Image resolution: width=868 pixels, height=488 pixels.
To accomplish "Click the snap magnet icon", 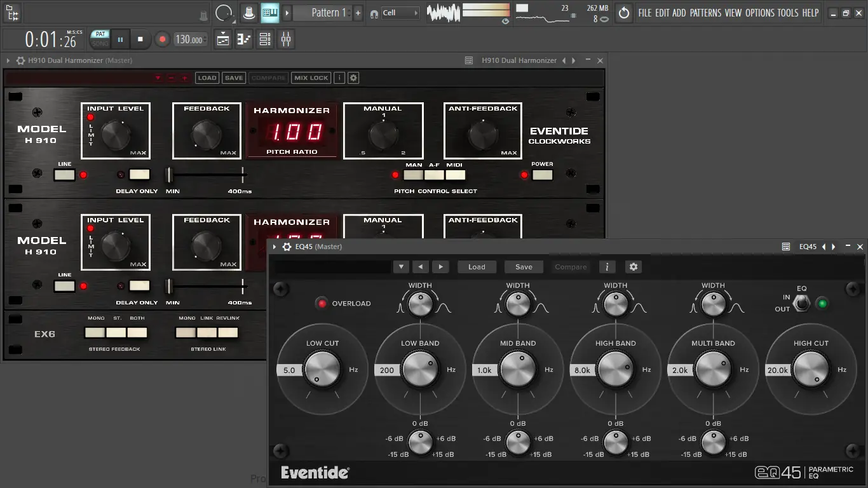I will (x=374, y=13).
